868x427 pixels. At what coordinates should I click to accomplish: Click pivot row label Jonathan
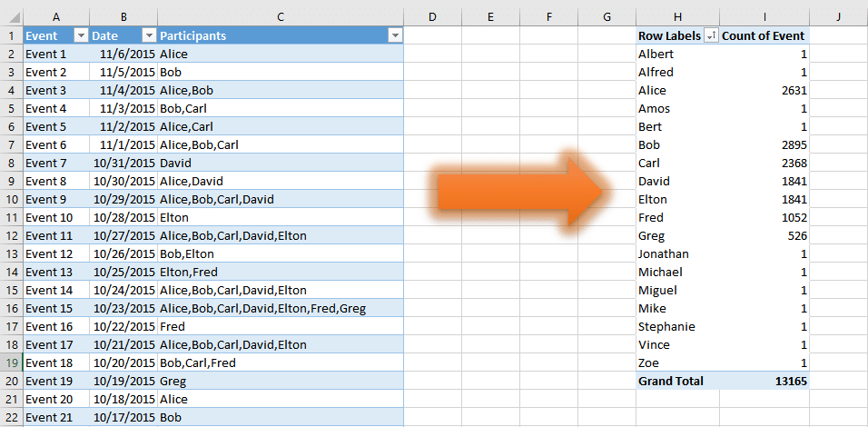(677, 253)
